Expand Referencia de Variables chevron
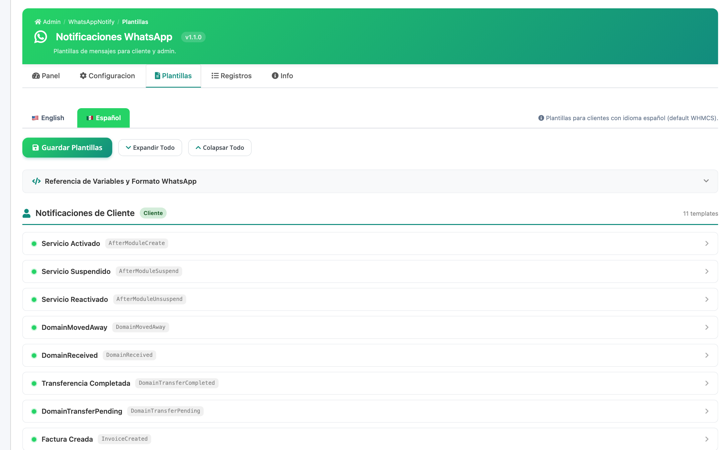 point(706,181)
